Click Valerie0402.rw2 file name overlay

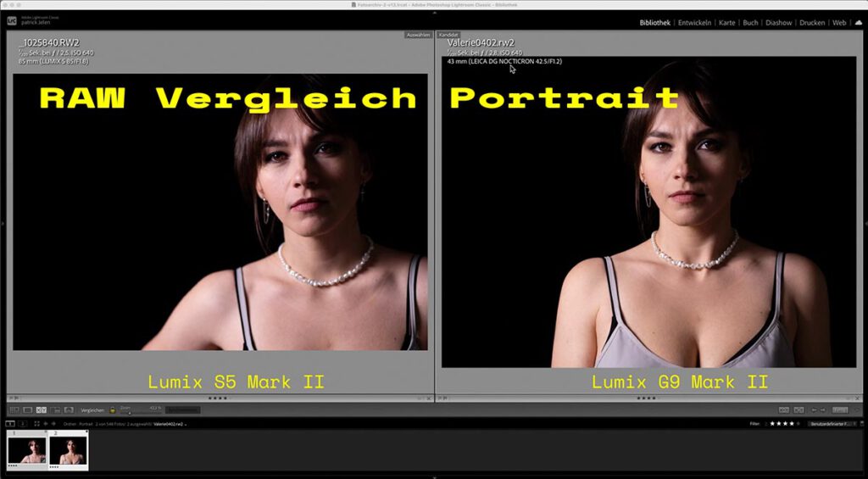pos(481,42)
